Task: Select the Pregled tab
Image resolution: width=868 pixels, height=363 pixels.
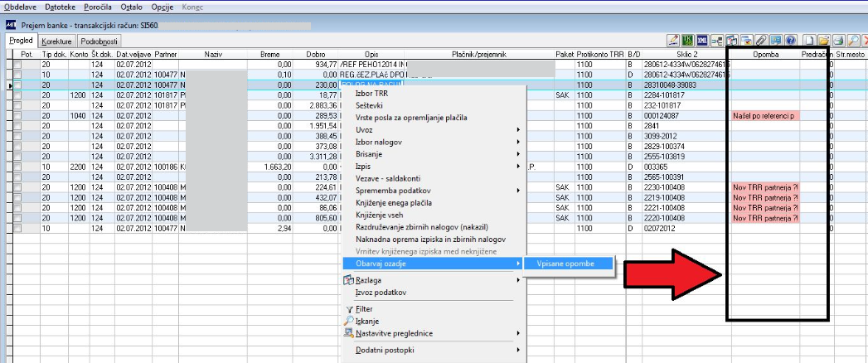Action: coord(21,41)
